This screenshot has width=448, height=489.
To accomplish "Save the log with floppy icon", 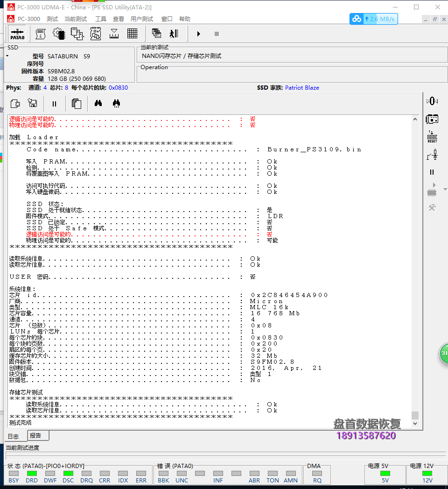I will 32,103.
